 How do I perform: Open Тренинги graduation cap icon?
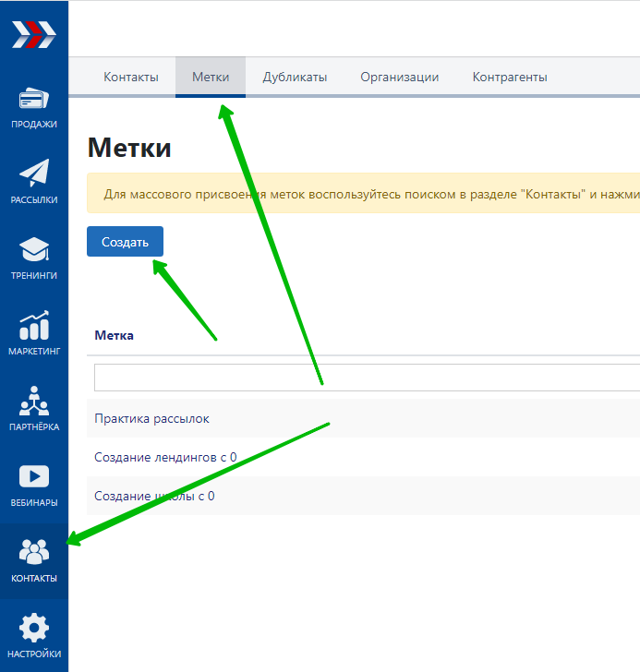(x=33, y=250)
